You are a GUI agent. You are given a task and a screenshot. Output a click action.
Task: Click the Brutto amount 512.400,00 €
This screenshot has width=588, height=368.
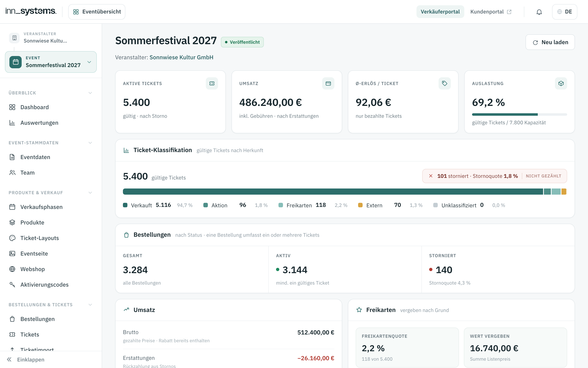(316, 332)
